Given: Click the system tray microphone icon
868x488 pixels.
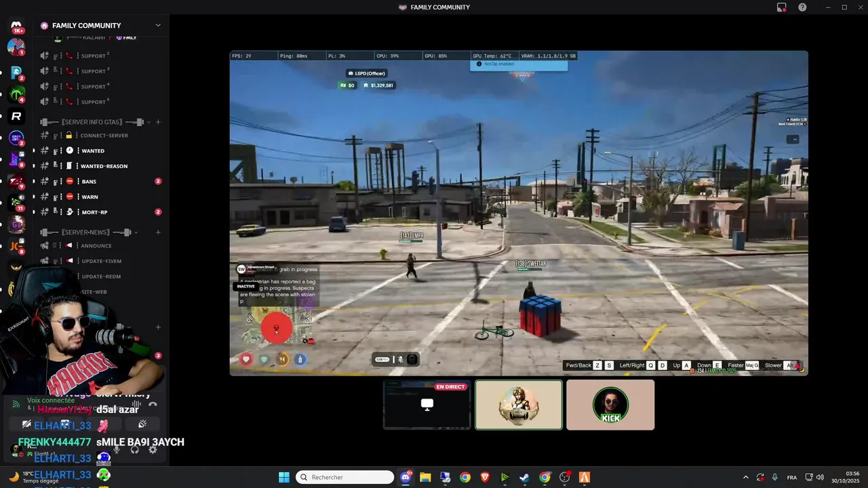Looking at the screenshot, I should pos(774,477).
